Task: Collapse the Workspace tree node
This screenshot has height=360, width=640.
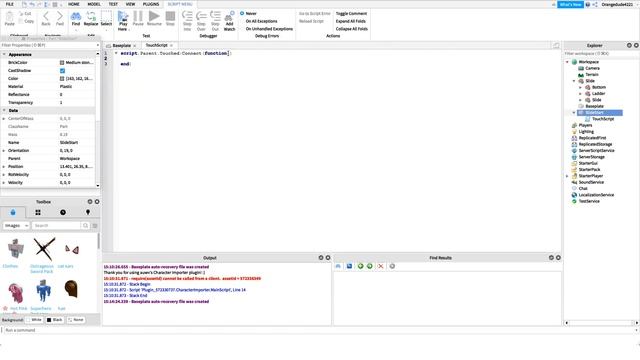Action: [567, 62]
